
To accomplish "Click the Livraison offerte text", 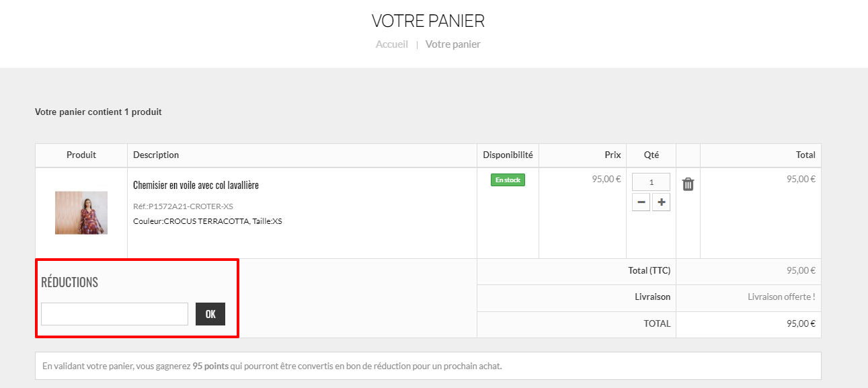I will 781,297.
